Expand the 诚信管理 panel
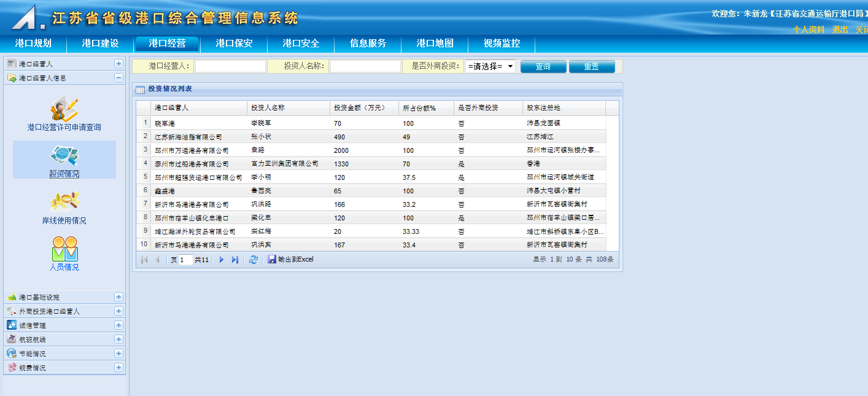Screen dimensions: 868x396 [x=118, y=325]
